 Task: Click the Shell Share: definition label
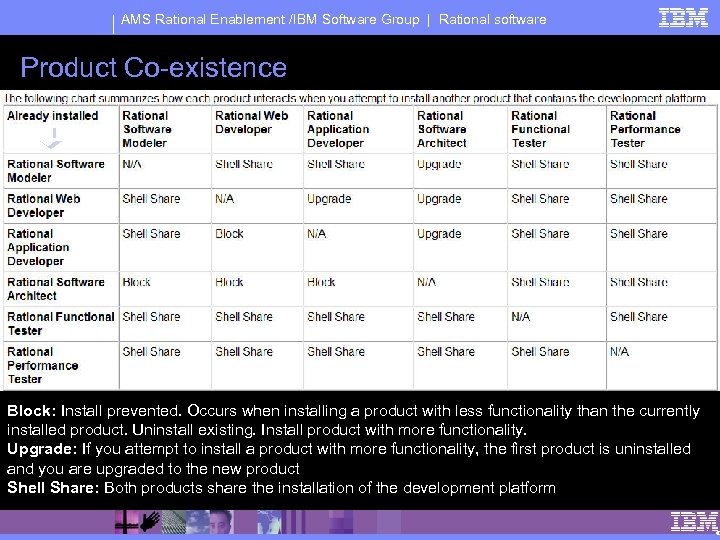coord(53,487)
